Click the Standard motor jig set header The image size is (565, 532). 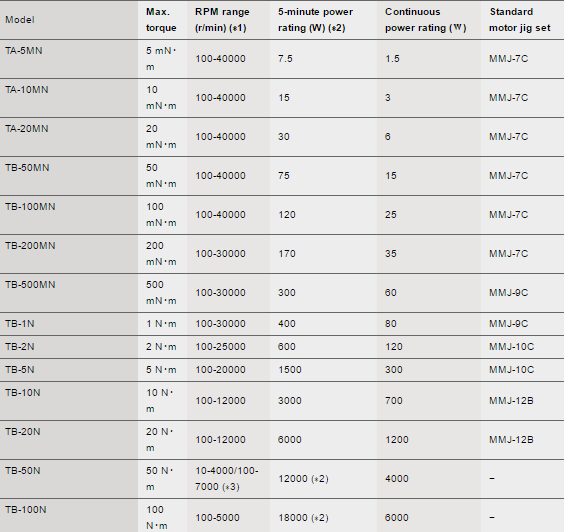(520, 19)
